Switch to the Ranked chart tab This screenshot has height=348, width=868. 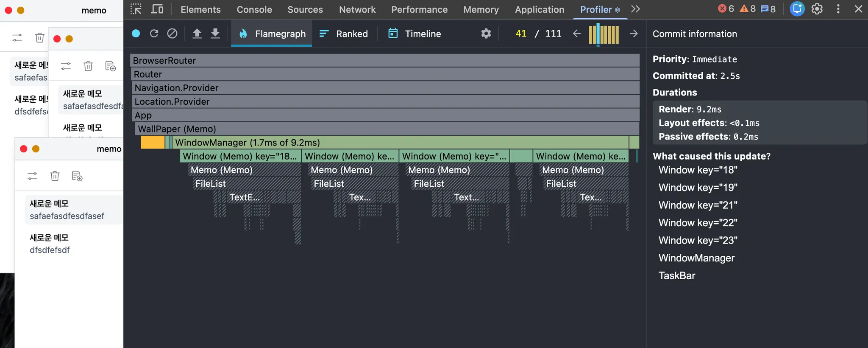point(344,34)
